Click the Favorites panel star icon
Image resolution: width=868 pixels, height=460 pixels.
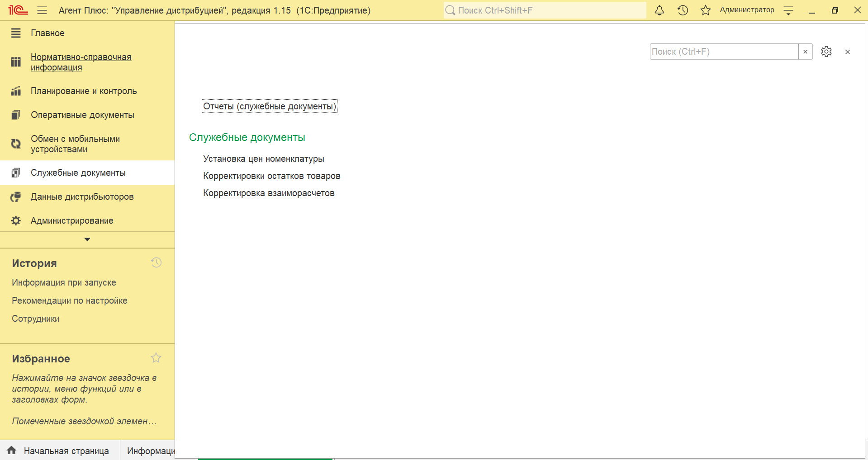pyautogui.click(x=156, y=358)
